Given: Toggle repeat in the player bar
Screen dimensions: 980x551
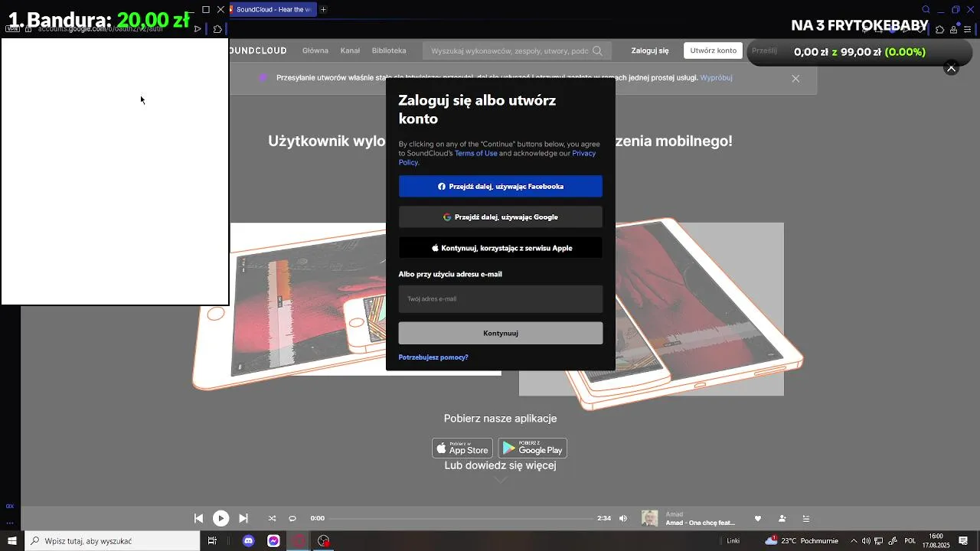Looking at the screenshot, I should [x=292, y=518].
